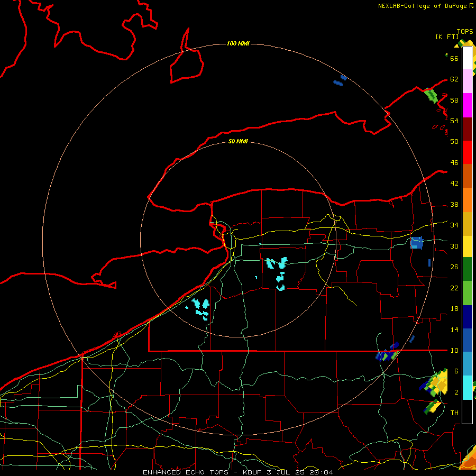Click the legend value 46
The image size is (476, 476).
pos(454,163)
